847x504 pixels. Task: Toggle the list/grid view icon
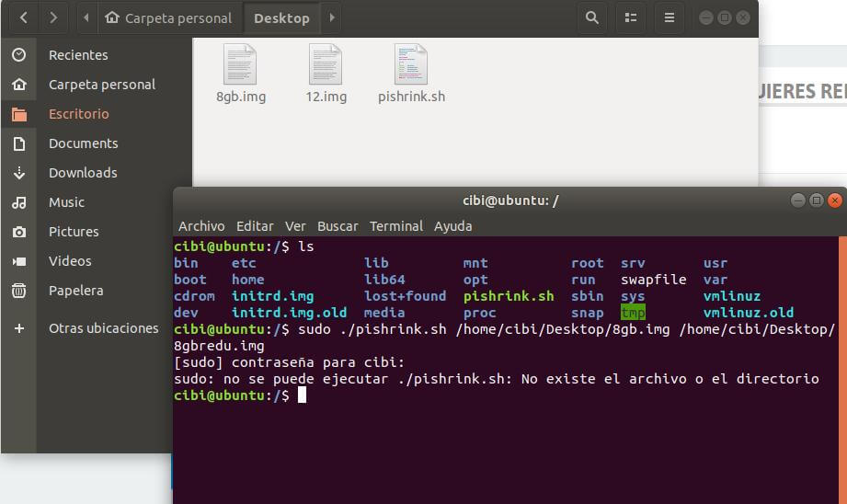(630, 17)
